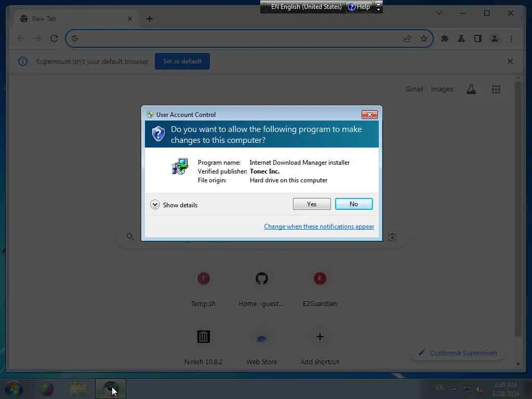This screenshot has height=399, width=532.
Task: Click Customise Supermium button
Action: [458, 353]
